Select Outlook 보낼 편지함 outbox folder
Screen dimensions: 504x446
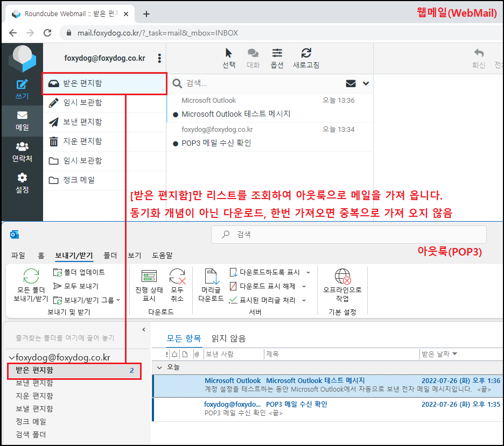34,408
